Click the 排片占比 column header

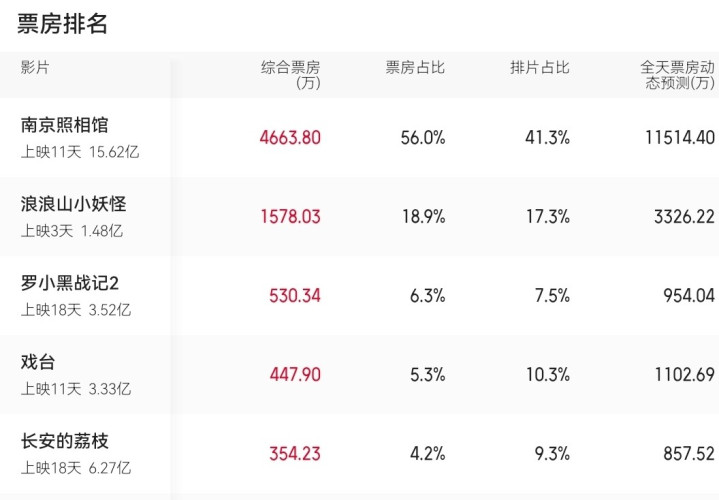540,67
